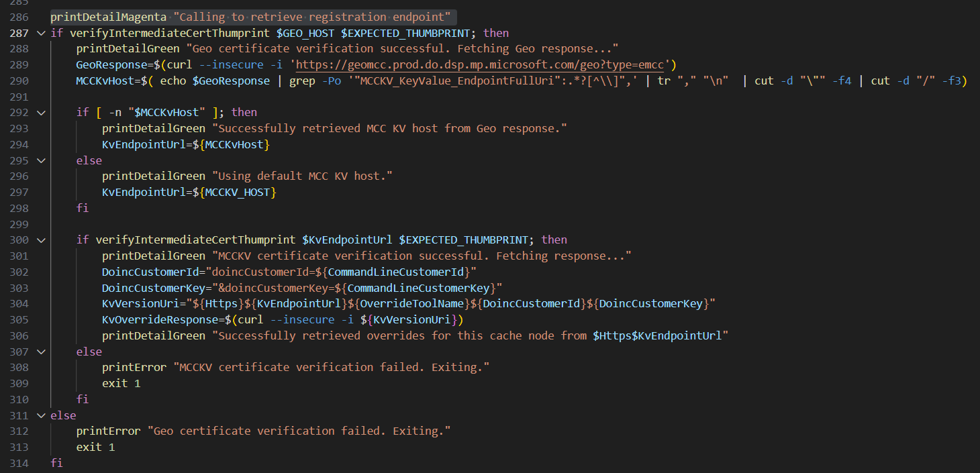The height and width of the screenshot is (473, 980).
Task: Click the grep command on line 290
Action: point(302,81)
